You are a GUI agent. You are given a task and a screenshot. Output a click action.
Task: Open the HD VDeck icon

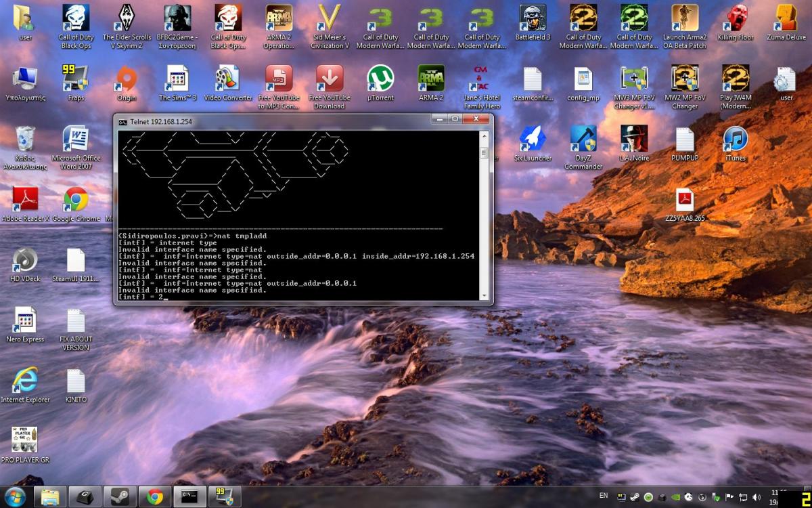25,263
